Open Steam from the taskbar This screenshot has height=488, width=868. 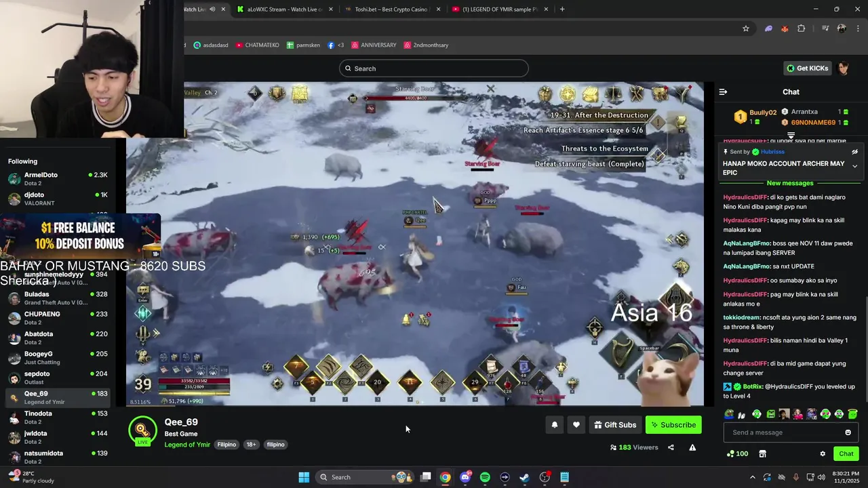[x=524, y=477]
